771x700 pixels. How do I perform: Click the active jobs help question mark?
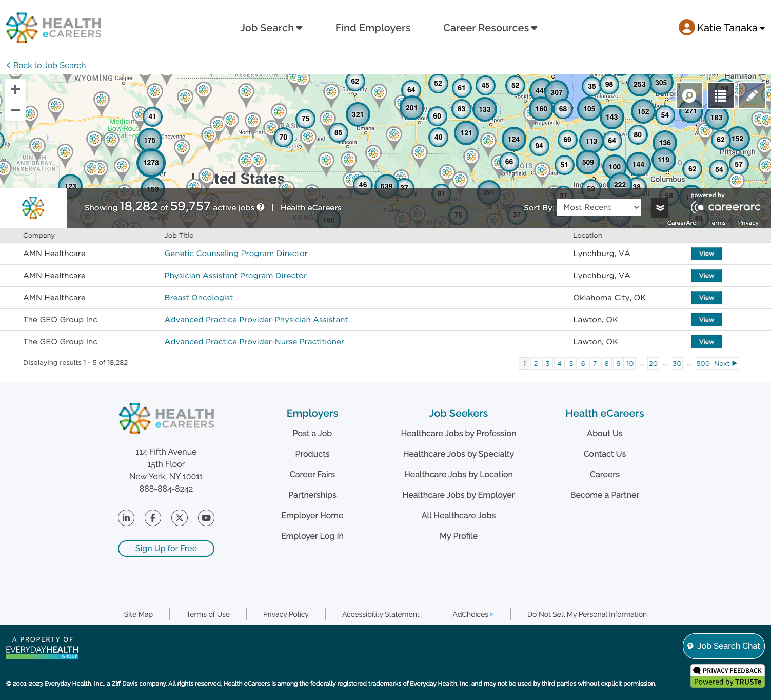[x=261, y=207]
